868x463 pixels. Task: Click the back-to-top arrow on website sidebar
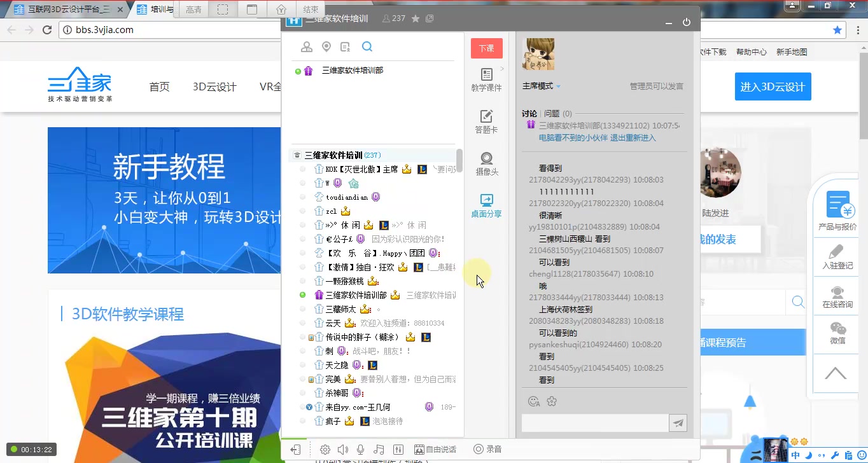click(836, 373)
